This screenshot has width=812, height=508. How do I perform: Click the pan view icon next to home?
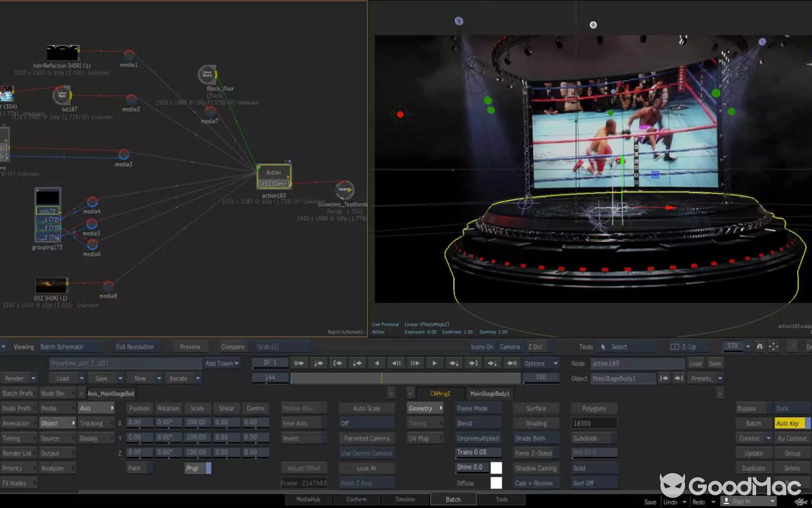[773, 347]
